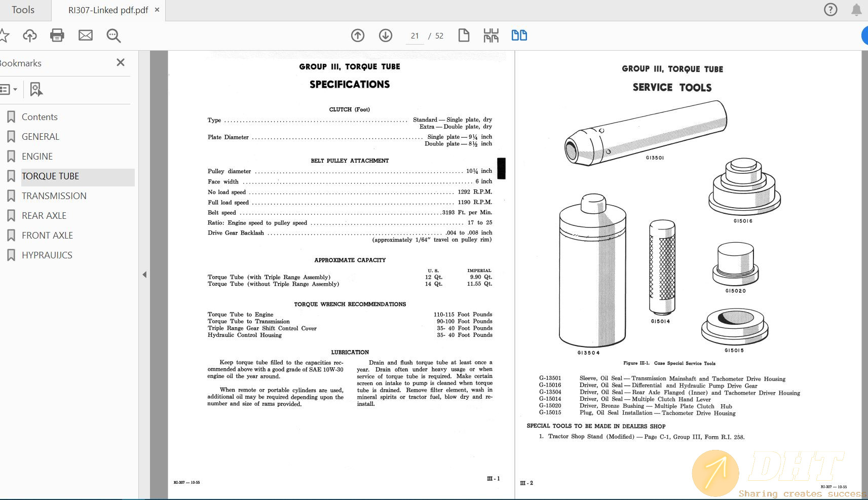The width and height of the screenshot is (868, 500).
Task: Open the Help question mark icon
Action: [x=831, y=10]
